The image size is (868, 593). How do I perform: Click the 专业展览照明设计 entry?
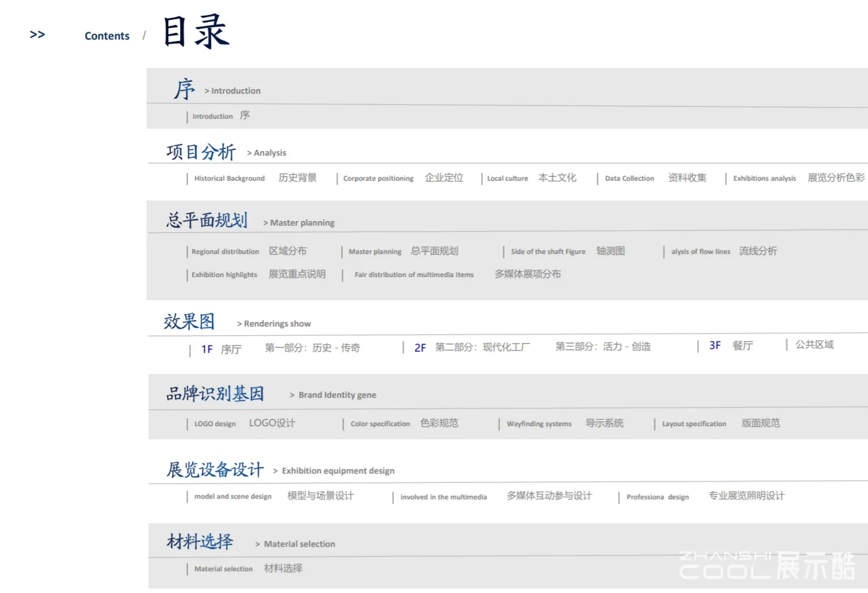click(x=747, y=495)
